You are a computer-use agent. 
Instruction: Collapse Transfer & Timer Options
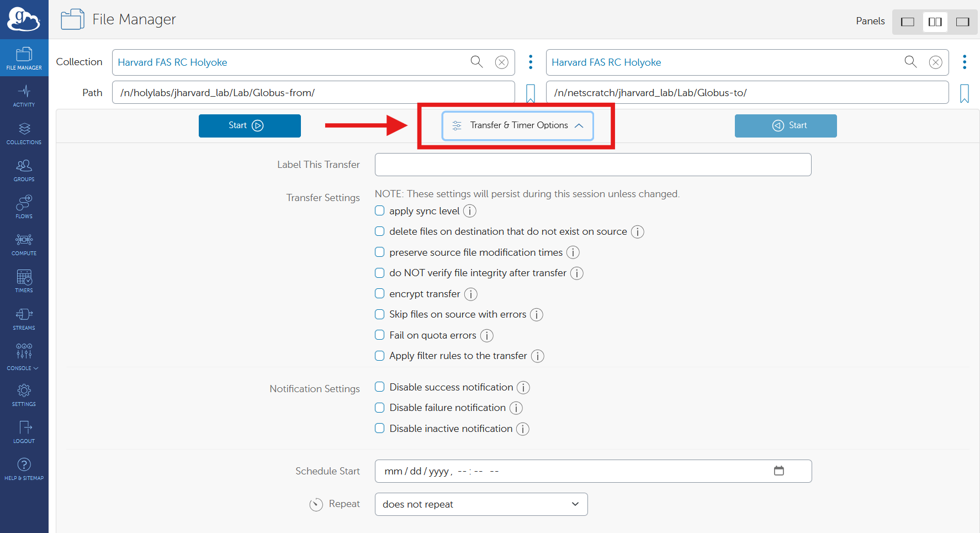pos(517,125)
